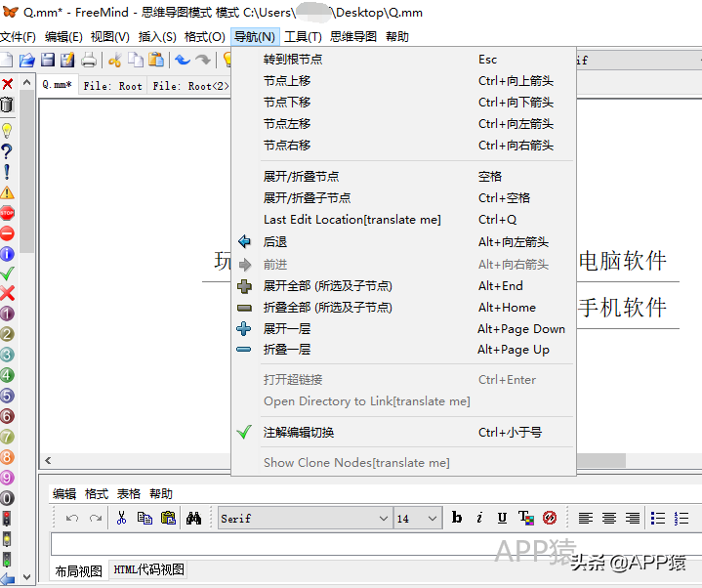Click the text color button in note editor

[526, 518]
